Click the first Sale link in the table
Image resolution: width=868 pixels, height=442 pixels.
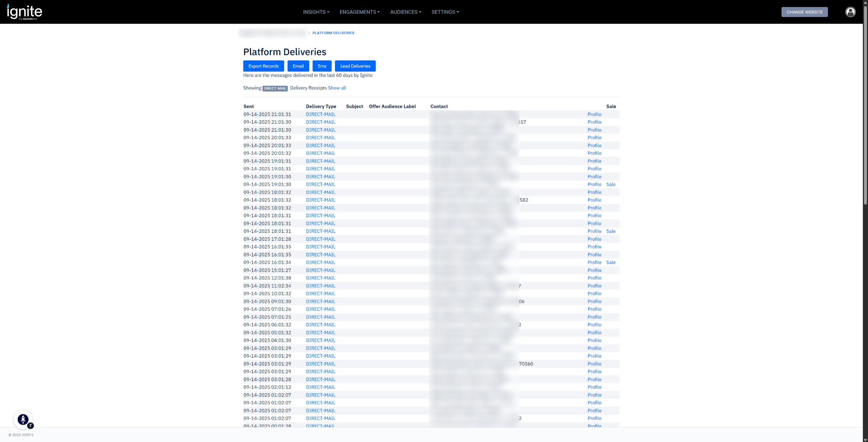(610, 184)
